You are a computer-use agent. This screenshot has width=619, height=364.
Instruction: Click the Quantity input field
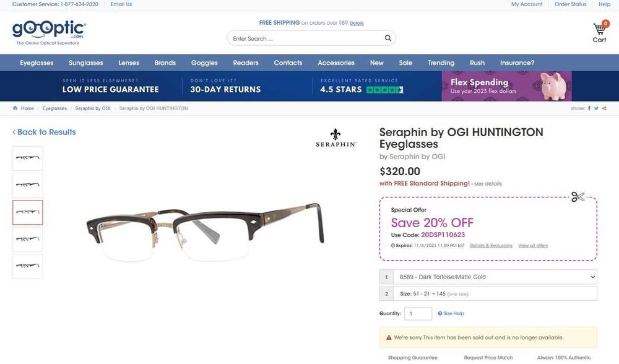[x=418, y=314]
